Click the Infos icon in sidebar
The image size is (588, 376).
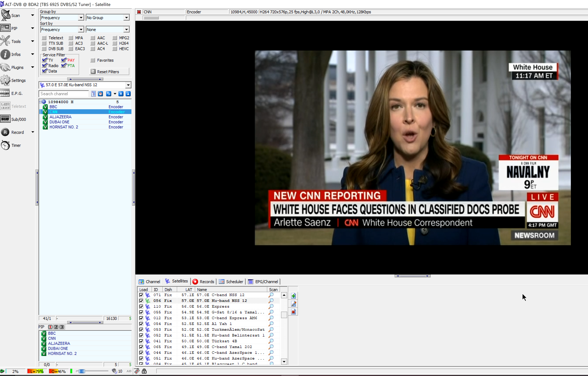pos(5,54)
